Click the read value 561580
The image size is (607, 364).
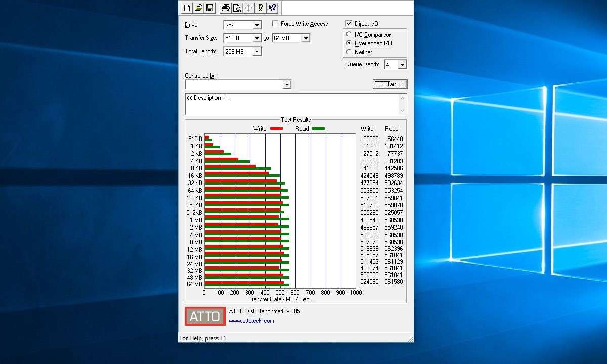point(394,282)
